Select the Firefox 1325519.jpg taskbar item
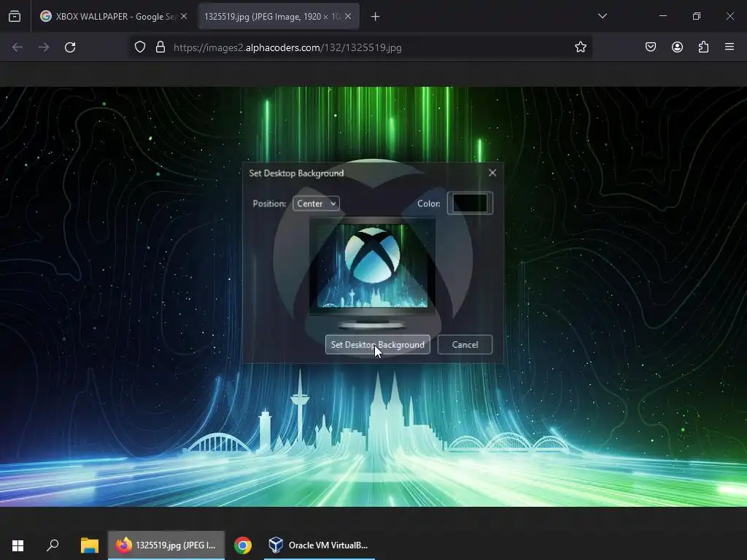Screen dimensions: 747x560 pyautogui.click(x=166, y=545)
